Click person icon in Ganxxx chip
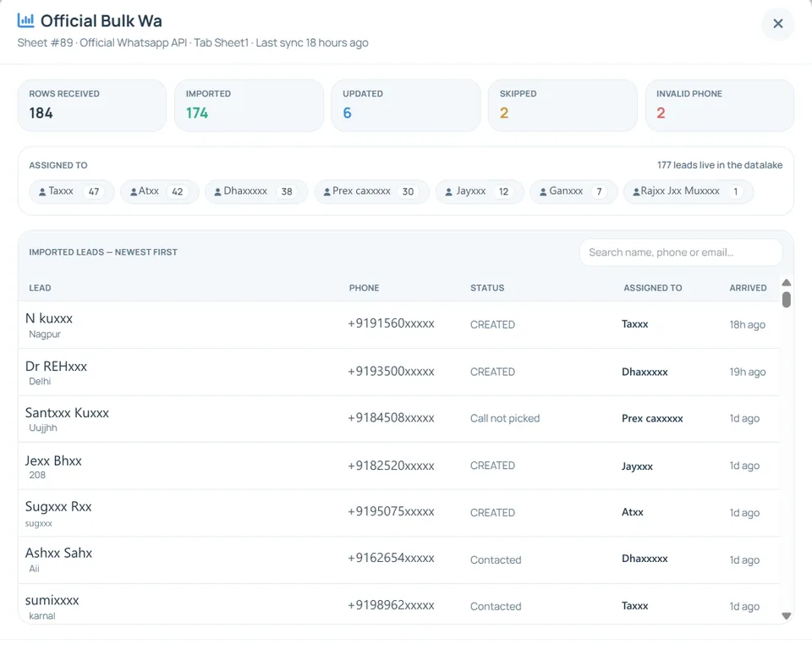 pyautogui.click(x=543, y=191)
